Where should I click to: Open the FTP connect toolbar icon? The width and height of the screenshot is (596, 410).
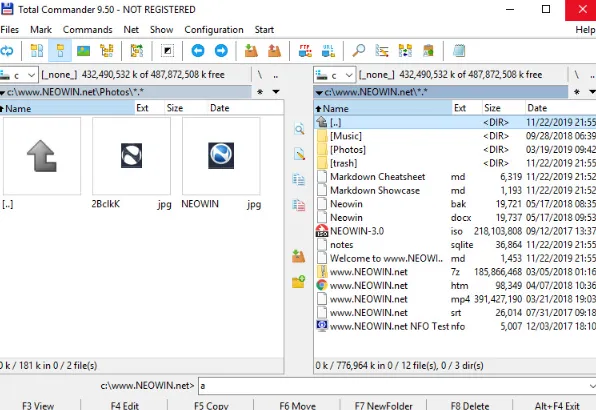click(x=305, y=51)
